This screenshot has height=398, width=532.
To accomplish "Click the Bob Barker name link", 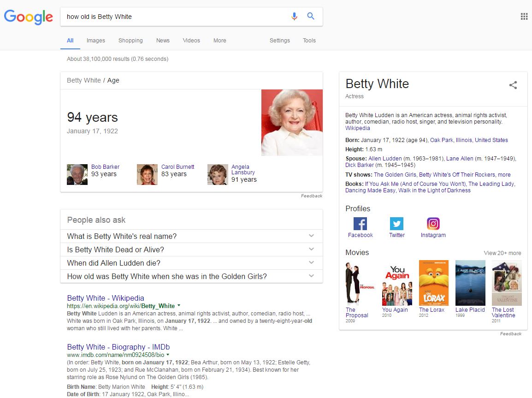I will coord(105,167).
